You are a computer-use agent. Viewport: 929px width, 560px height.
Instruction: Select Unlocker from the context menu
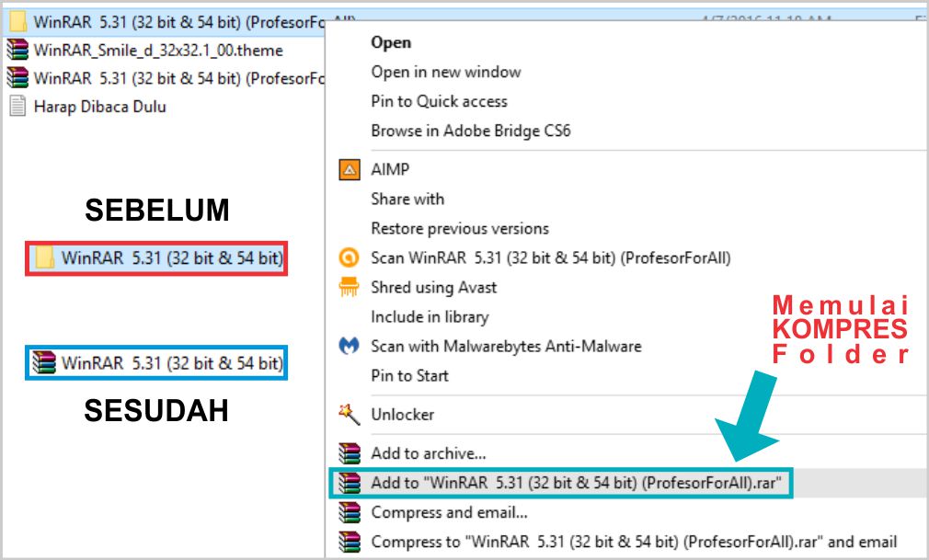[x=402, y=414]
